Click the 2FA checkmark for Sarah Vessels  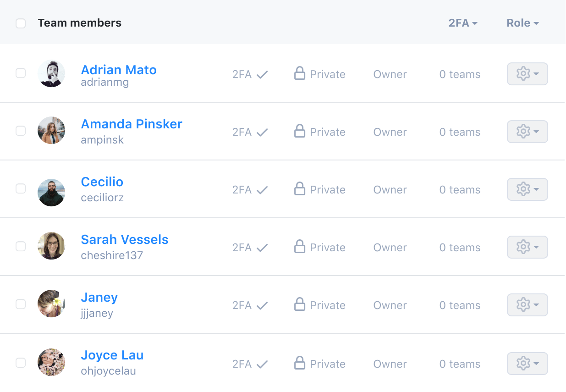pyautogui.click(x=262, y=248)
